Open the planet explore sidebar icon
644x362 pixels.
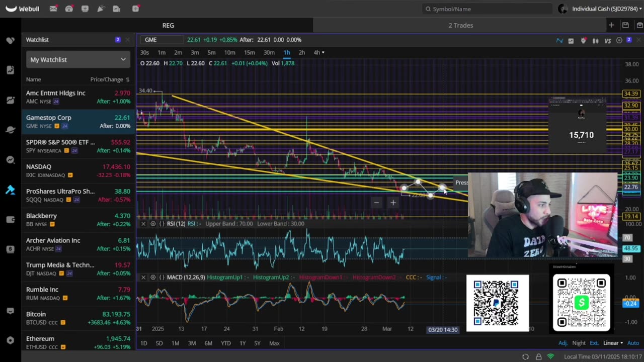click(10, 130)
